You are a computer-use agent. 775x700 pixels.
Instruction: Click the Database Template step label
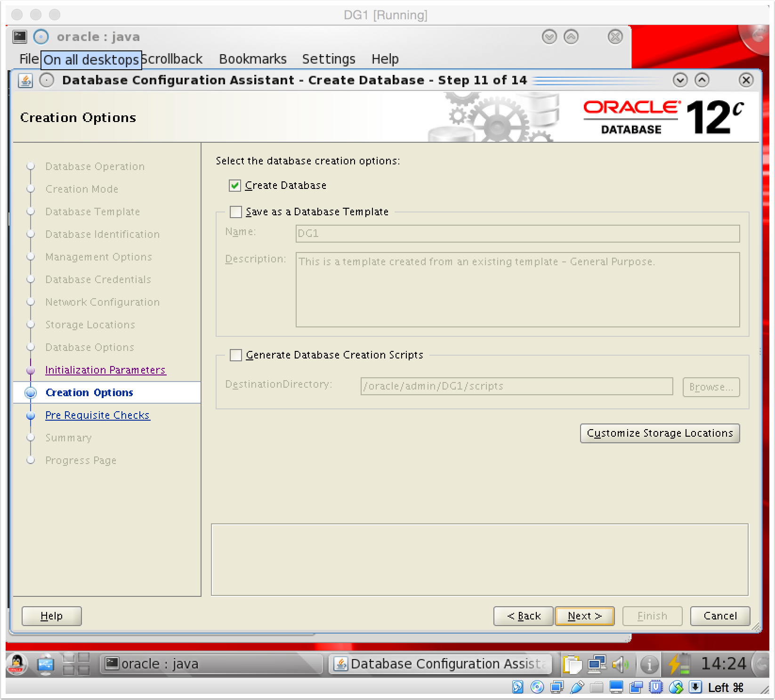93,212
